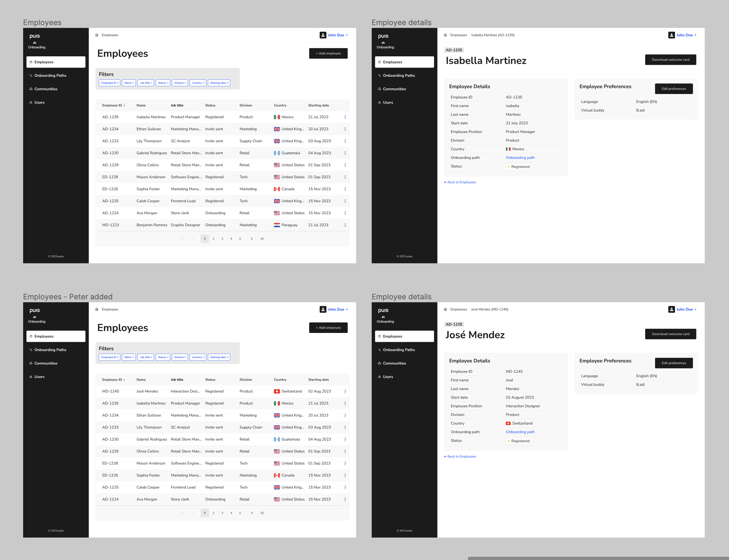729x560 pixels.
Task: Click Edit preferences on Isabella Martinez page
Action: 673,89
